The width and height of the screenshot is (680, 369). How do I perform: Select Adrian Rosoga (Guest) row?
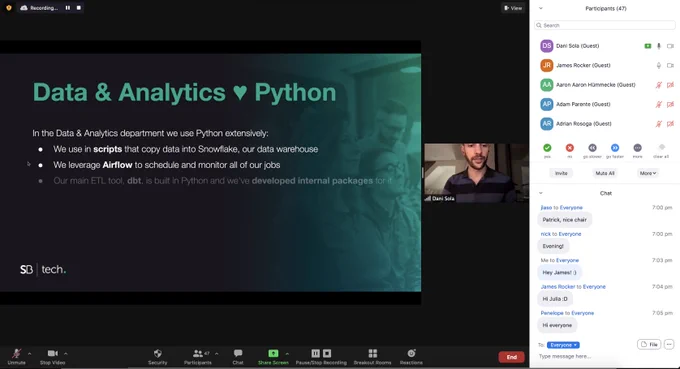[605, 124]
